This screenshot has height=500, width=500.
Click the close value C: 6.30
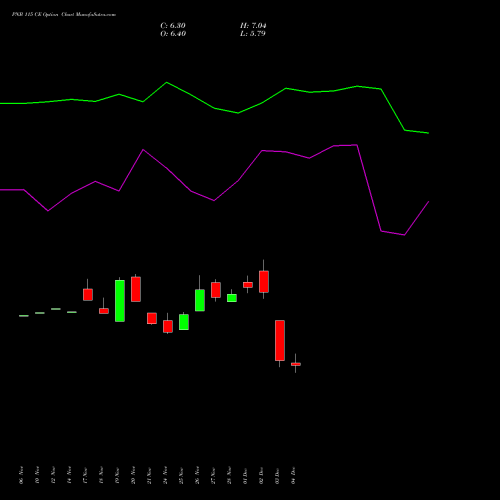click(x=173, y=26)
